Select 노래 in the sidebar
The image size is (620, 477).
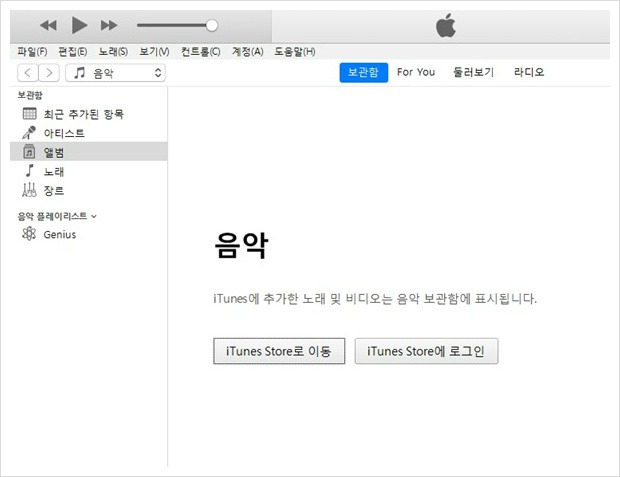coord(89,171)
